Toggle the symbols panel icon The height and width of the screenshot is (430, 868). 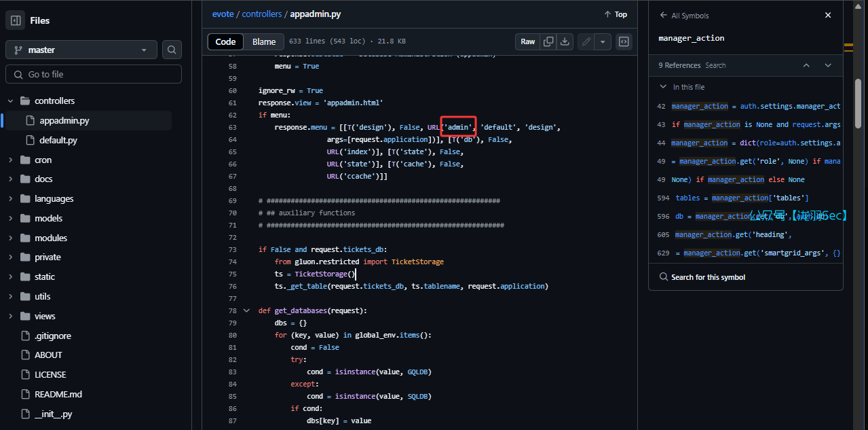[624, 41]
